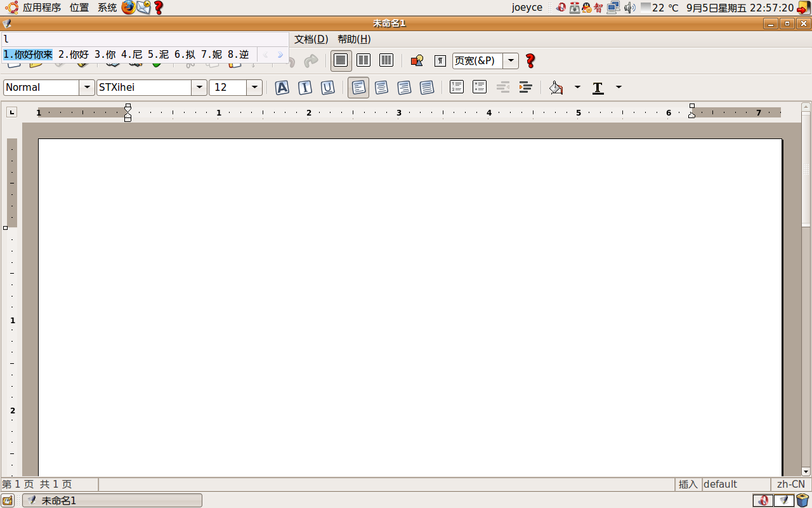Click the volume speaker tray icon
The image size is (812, 508).
click(629, 8)
